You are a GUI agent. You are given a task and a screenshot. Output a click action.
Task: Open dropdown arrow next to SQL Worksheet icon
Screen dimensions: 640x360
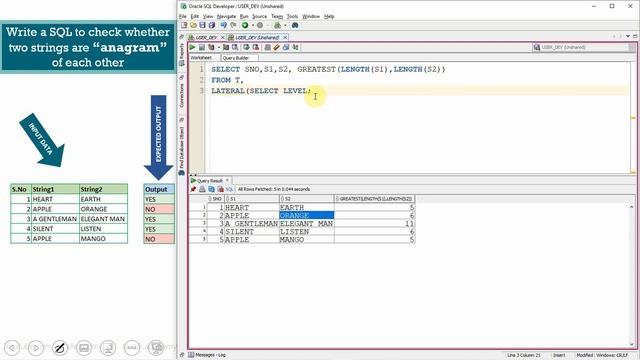click(x=285, y=25)
